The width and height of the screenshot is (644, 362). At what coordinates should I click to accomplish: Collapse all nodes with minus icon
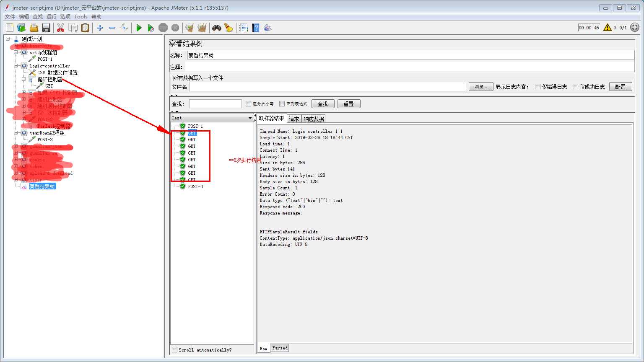coord(112,28)
